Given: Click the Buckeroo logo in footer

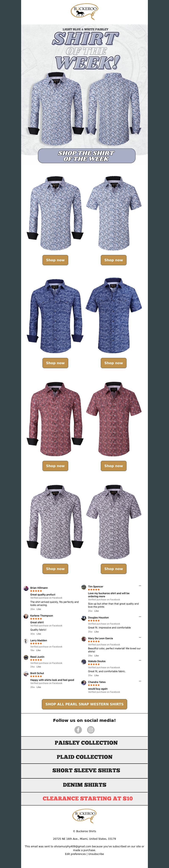Looking at the screenshot, I should pyautogui.click(x=84, y=816).
